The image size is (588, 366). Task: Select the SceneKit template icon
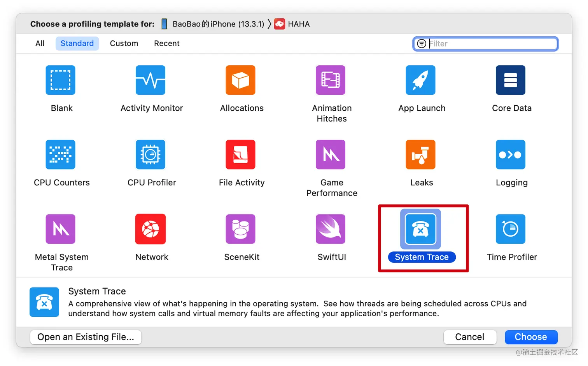pyautogui.click(x=240, y=229)
